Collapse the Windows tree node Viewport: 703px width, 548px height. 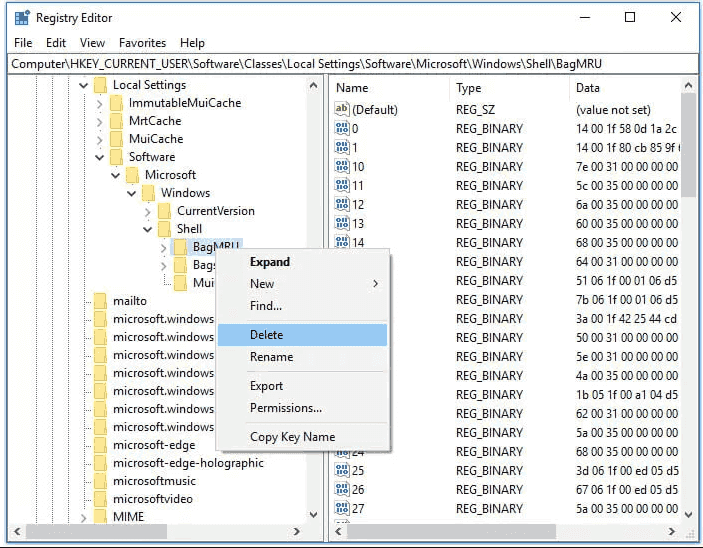(x=132, y=193)
